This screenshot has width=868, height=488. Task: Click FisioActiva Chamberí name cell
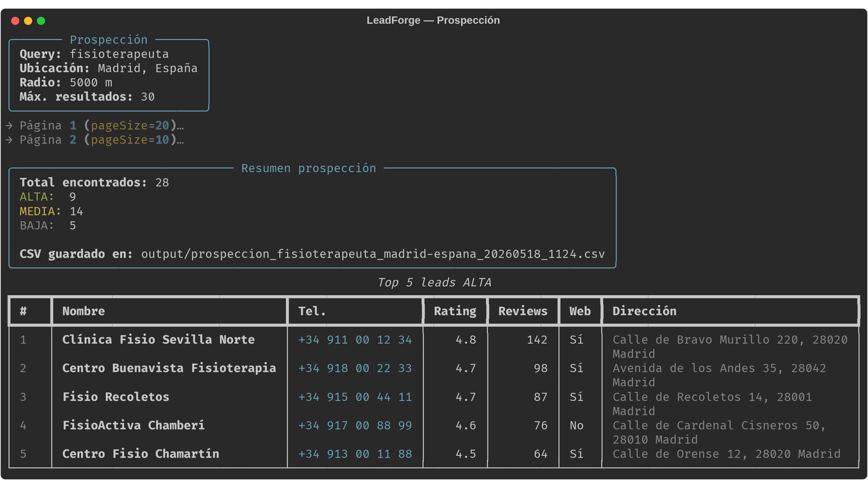(x=133, y=426)
